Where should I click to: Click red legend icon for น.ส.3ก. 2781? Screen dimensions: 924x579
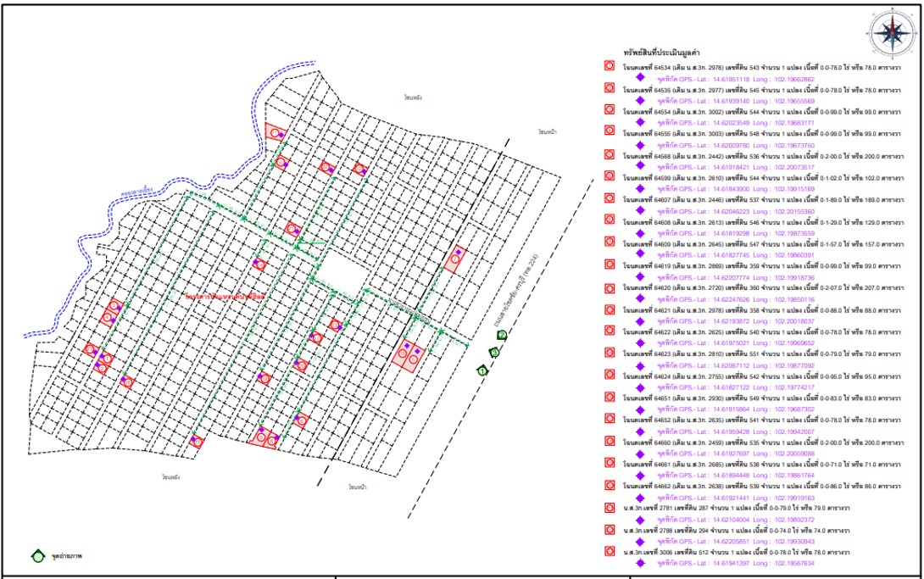click(610, 507)
